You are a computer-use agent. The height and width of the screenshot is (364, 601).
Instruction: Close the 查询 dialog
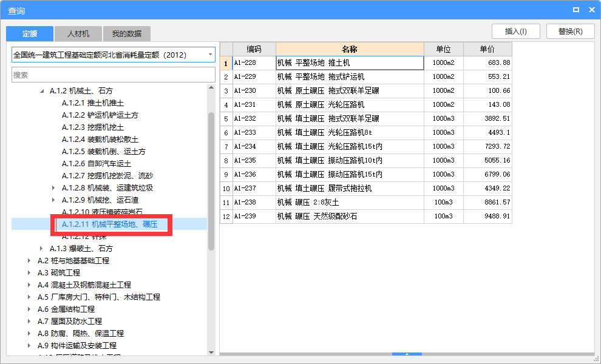click(x=592, y=10)
